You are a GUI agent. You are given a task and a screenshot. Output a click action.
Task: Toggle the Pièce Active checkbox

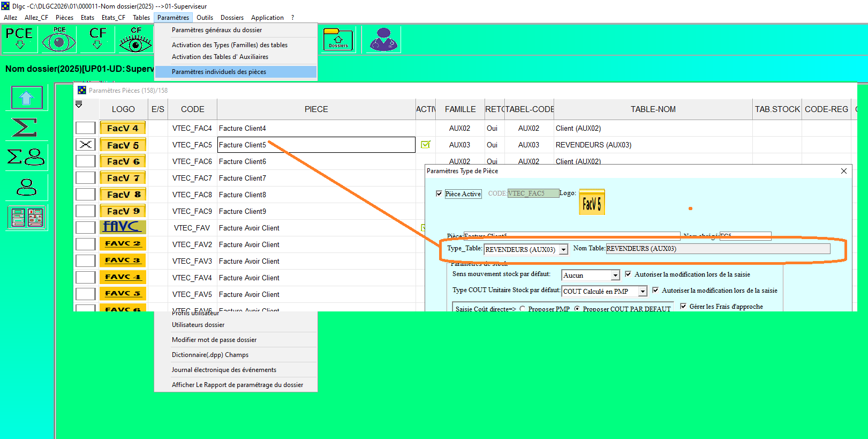439,194
